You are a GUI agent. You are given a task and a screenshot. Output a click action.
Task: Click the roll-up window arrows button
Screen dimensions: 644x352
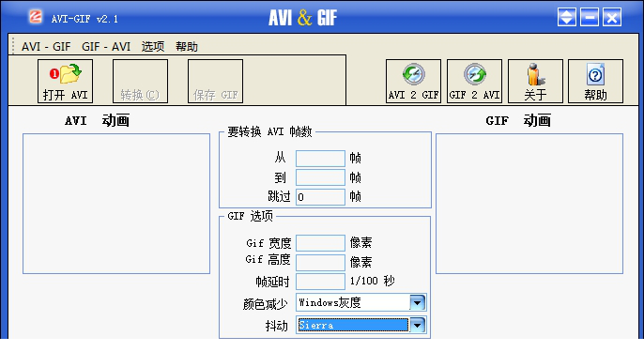tap(567, 17)
